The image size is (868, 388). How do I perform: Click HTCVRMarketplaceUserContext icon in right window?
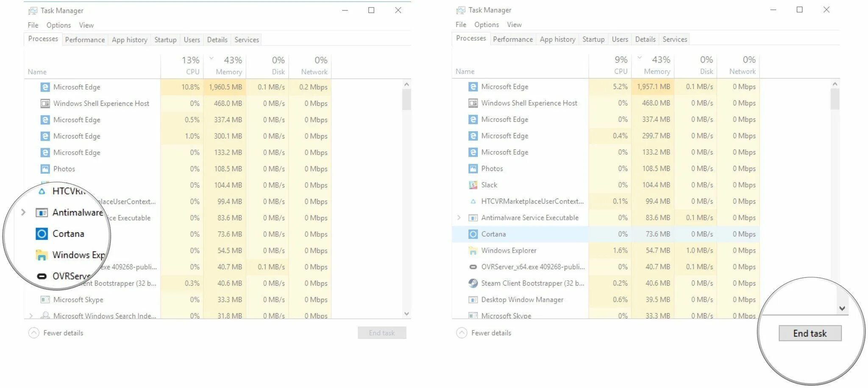473,202
